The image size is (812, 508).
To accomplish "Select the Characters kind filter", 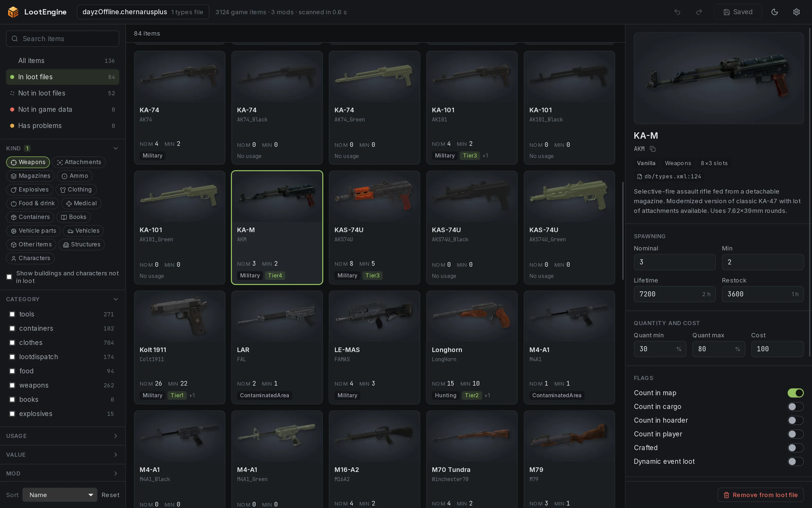I will click(30, 258).
